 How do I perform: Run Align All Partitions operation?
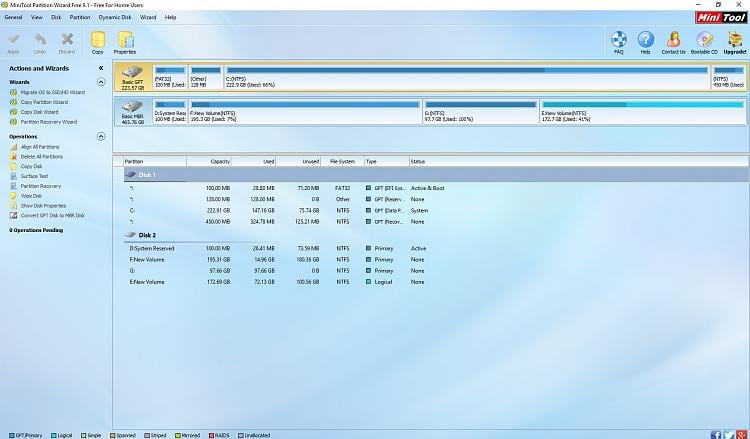[x=40, y=147]
